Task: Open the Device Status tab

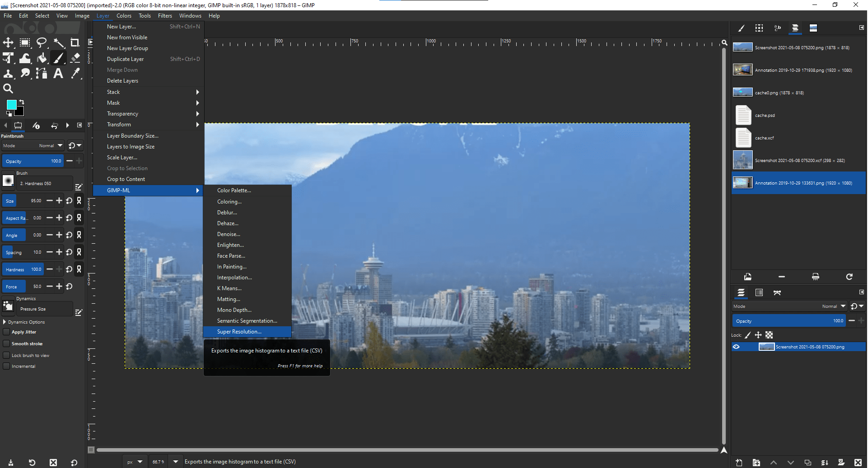Action: [36, 125]
